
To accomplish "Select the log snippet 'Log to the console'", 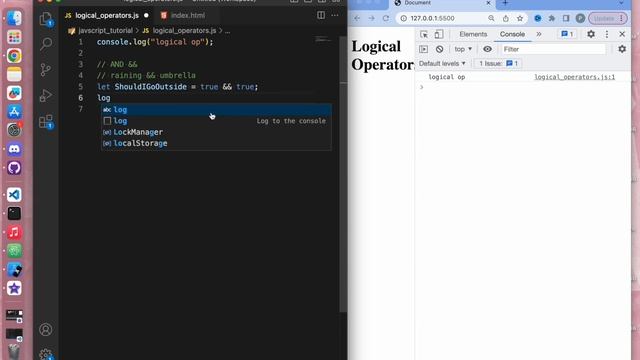I will 216,121.
